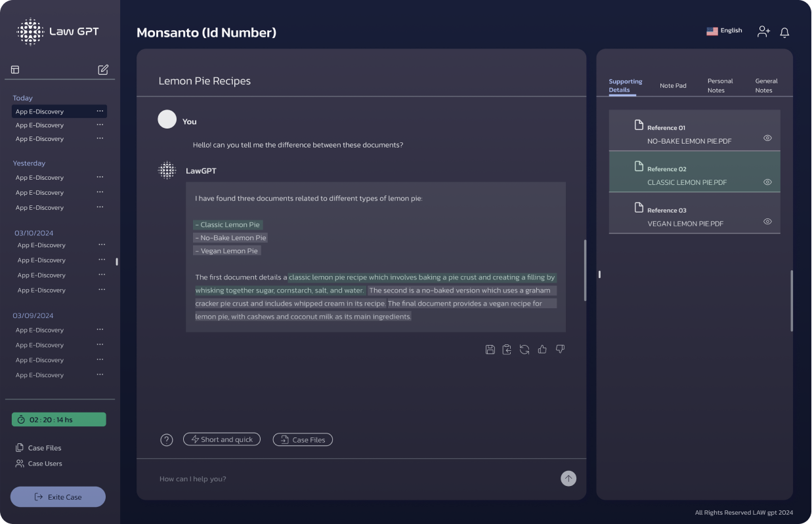Send message with the arrow button
Viewport: 812px width, 524px height.
(x=568, y=479)
